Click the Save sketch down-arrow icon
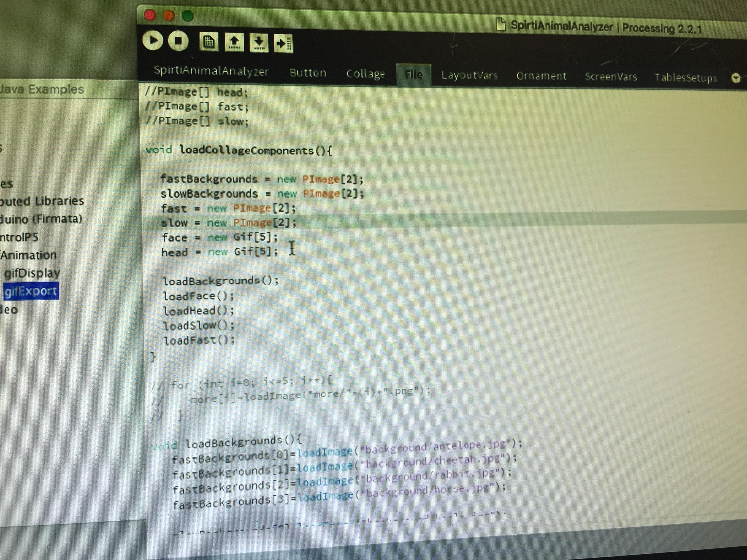Viewport: 747px width, 560px height. pyautogui.click(x=259, y=43)
